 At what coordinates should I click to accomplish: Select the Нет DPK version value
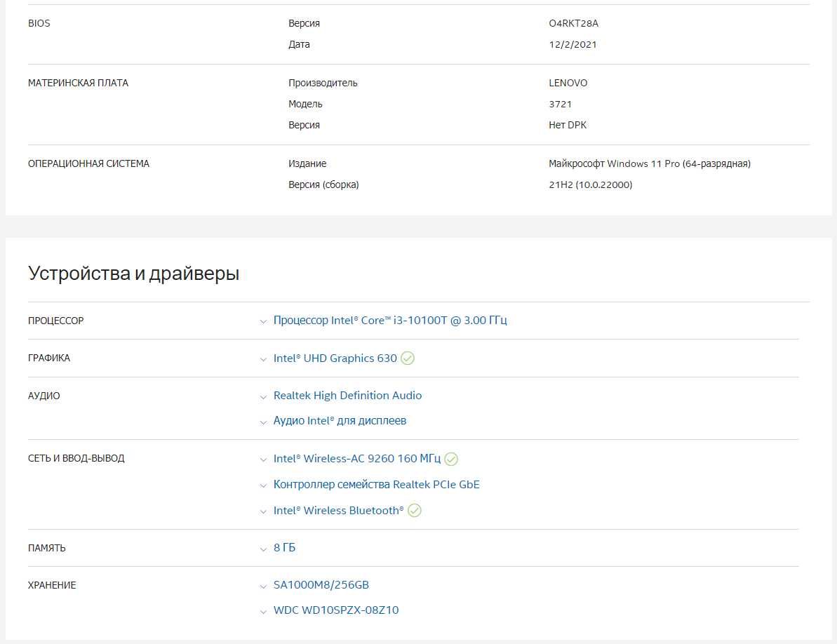click(x=568, y=125)
